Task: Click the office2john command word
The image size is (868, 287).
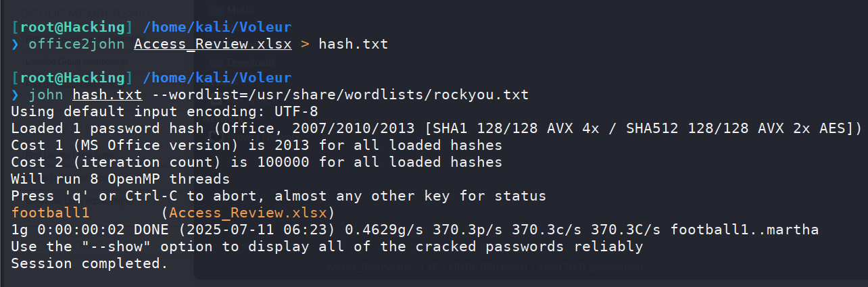Action: [77, 45]
